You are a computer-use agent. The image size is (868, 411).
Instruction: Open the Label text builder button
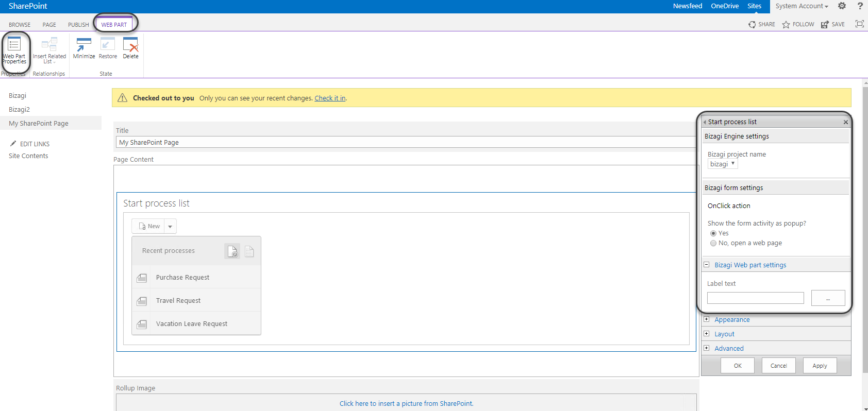point(828,298)
